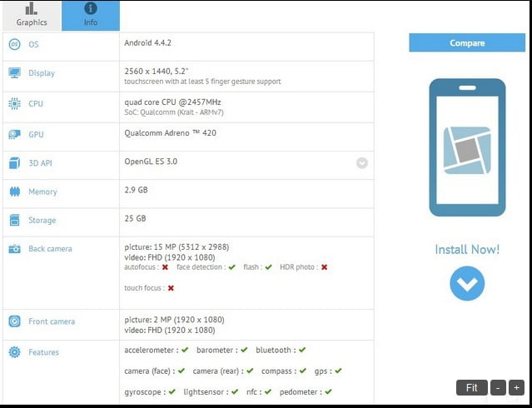Click the phone app illustration

click(x=467, y=147)
